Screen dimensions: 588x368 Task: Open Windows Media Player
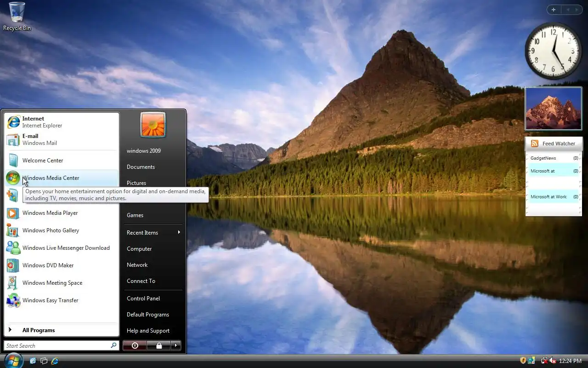pos(62,213)
